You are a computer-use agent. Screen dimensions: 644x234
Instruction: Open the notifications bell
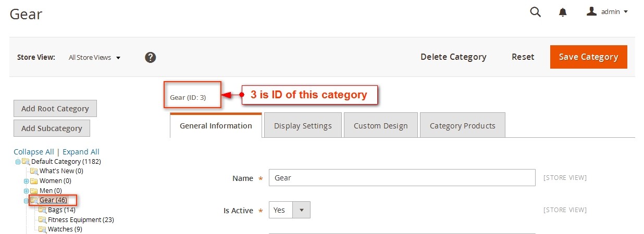(x=563, y=12)
